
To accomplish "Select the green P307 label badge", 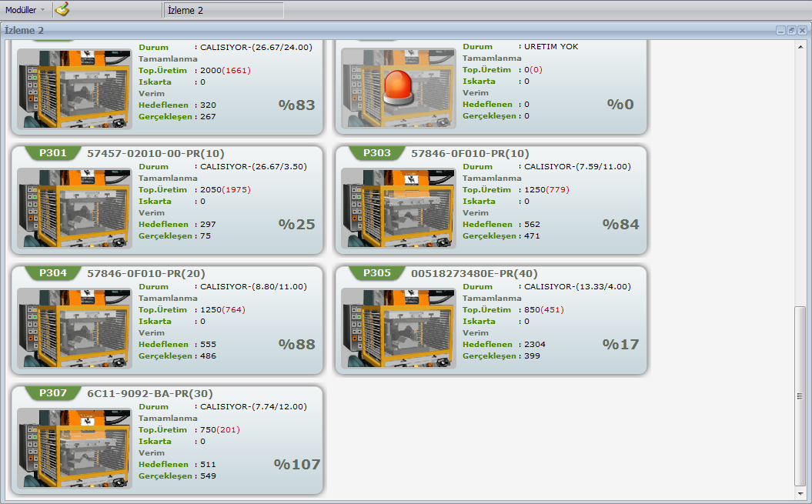I will [53, 393].
